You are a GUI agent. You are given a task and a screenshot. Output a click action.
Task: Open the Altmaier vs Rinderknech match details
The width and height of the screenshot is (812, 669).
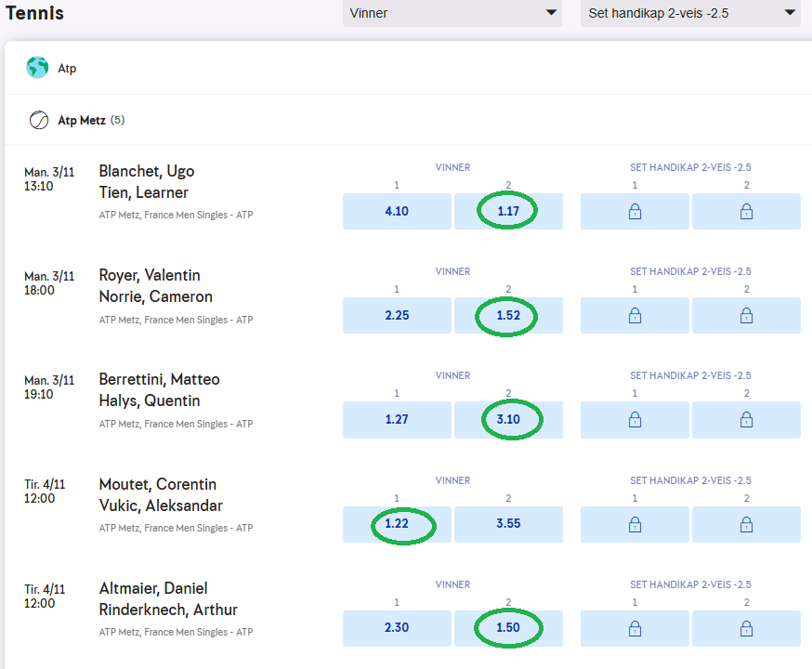pyautogui.click(x=167, y=599)
